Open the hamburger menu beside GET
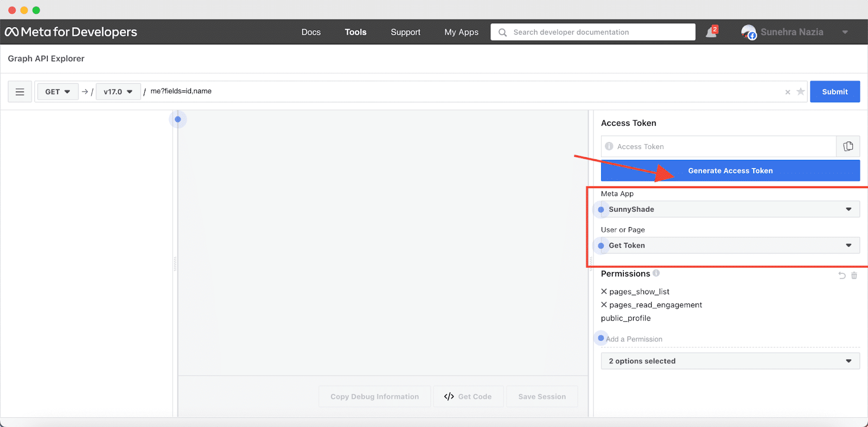Viewport: 868px width, 427px height. [20, 92]
